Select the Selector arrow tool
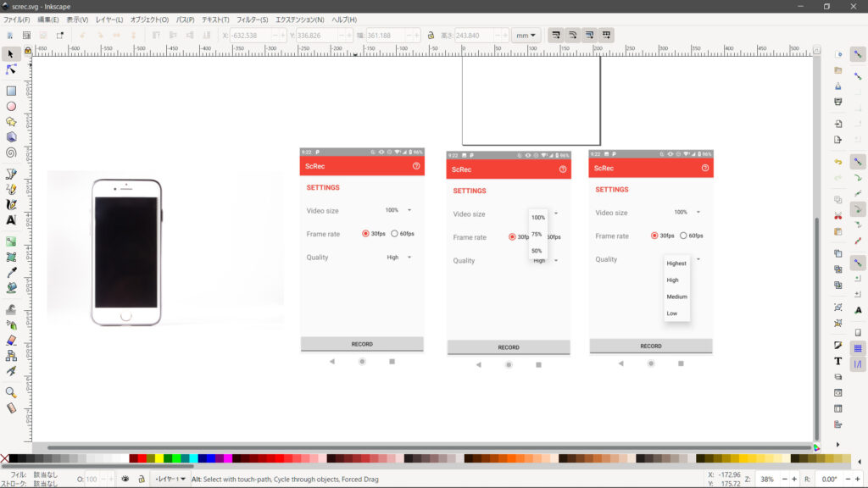This screenshot has height=488, width=868. click(10, 53)
